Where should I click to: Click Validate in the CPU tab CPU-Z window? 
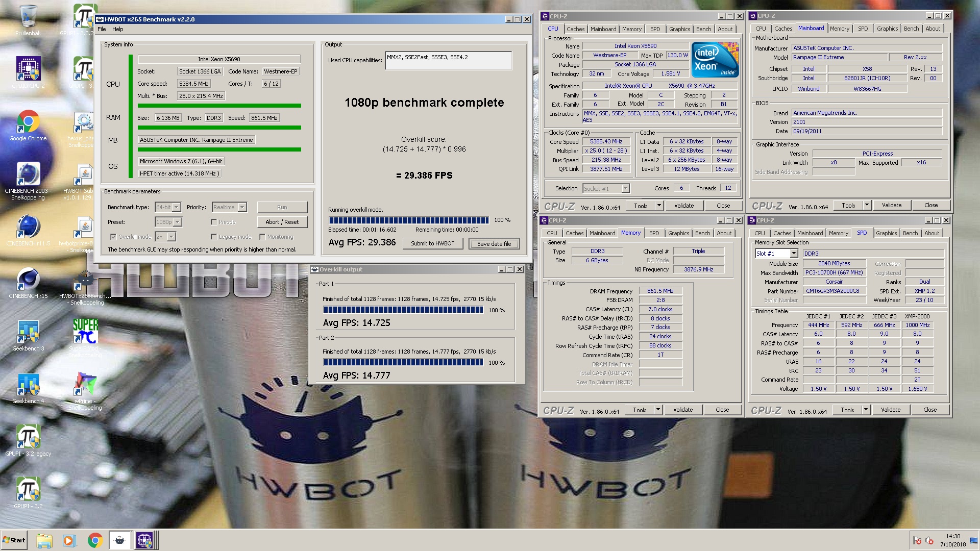coord(684,206)
